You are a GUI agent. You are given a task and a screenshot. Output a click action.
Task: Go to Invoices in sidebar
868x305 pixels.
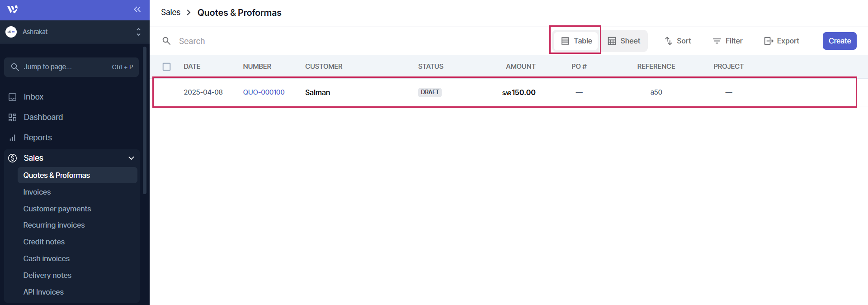pos(37,192)
